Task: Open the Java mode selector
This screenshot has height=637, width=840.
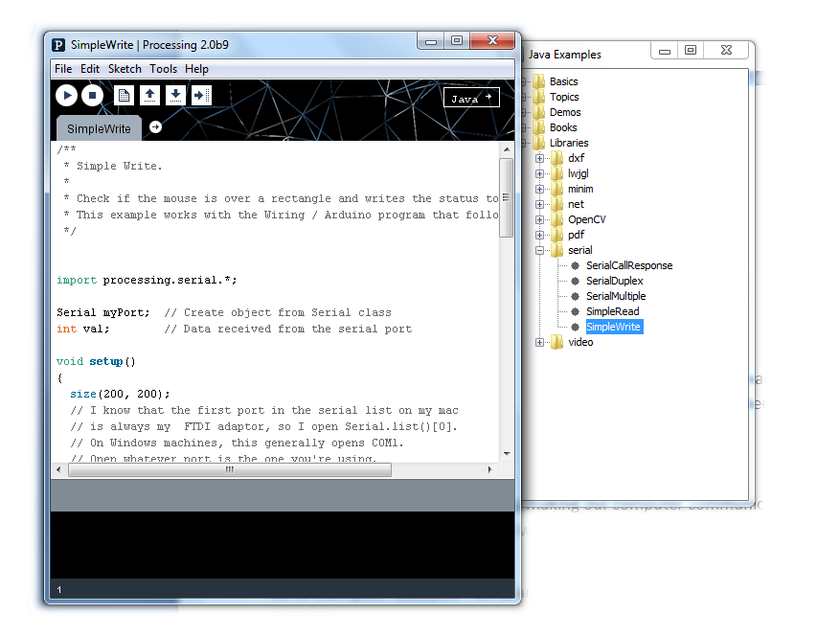Action: click(x=471, y=98)
